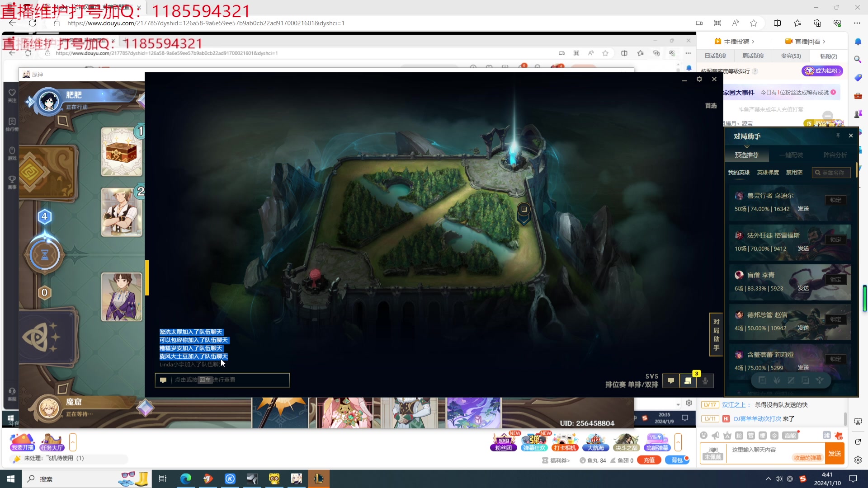Click the 对局助手 vertical side tab
Viewport: 868px width, 488px height.
(716, 335)
